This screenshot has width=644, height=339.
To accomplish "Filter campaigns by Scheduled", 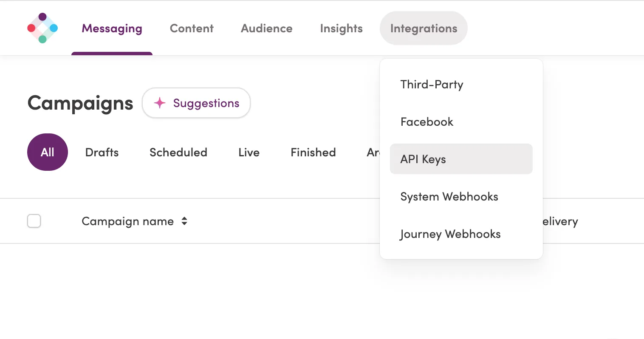I will point(178,152).
